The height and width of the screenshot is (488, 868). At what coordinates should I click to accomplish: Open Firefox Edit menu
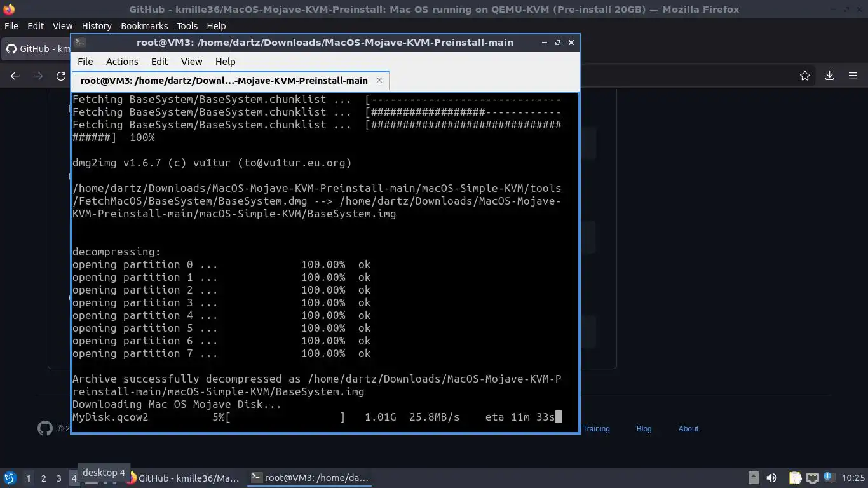[36, 26]
